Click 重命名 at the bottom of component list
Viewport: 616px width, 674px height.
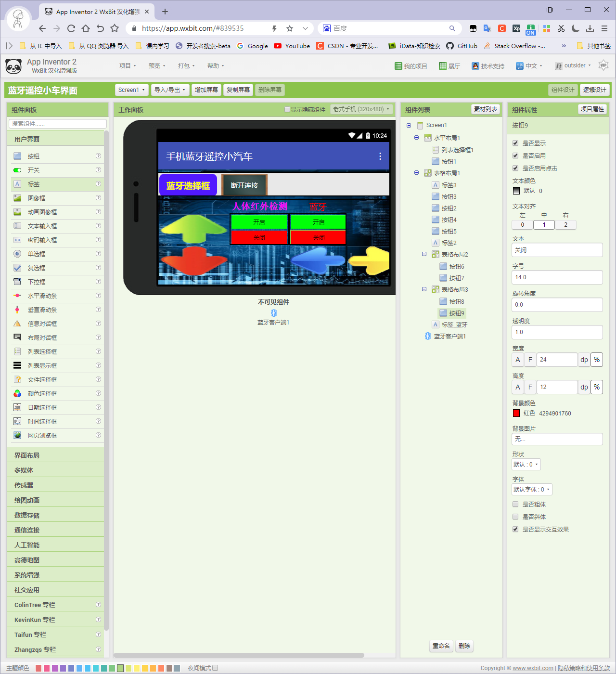click(x=441, y=646)
